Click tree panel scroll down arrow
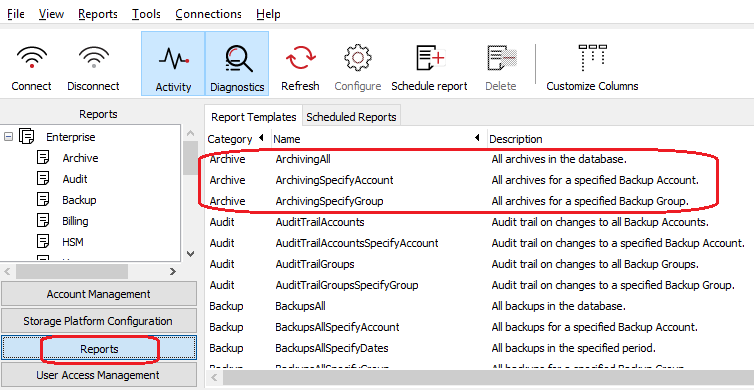This screenshot has width=754, height=390. (x=190, y=253)
